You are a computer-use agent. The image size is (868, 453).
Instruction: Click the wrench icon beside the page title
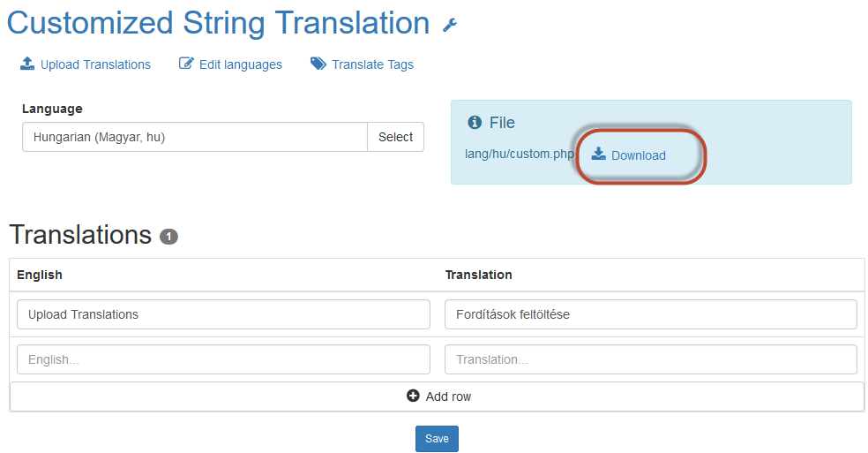click(450, 26)
